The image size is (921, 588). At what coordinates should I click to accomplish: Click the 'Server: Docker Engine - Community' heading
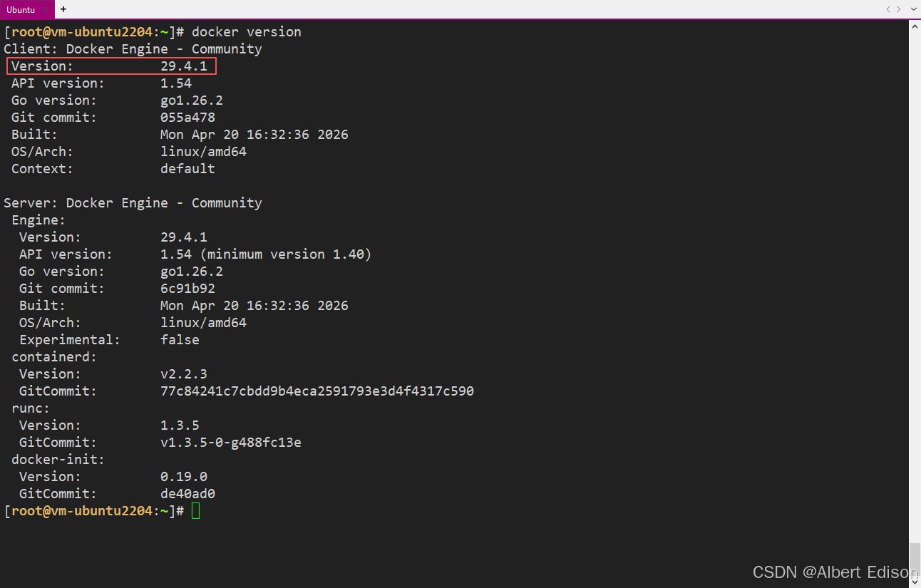[133, 203]
